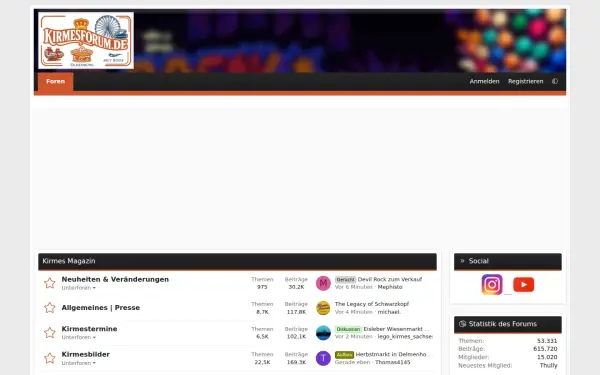Click the Beiträge count 615.720
Screen dimensions: 600x375
[x=545, y=349]
